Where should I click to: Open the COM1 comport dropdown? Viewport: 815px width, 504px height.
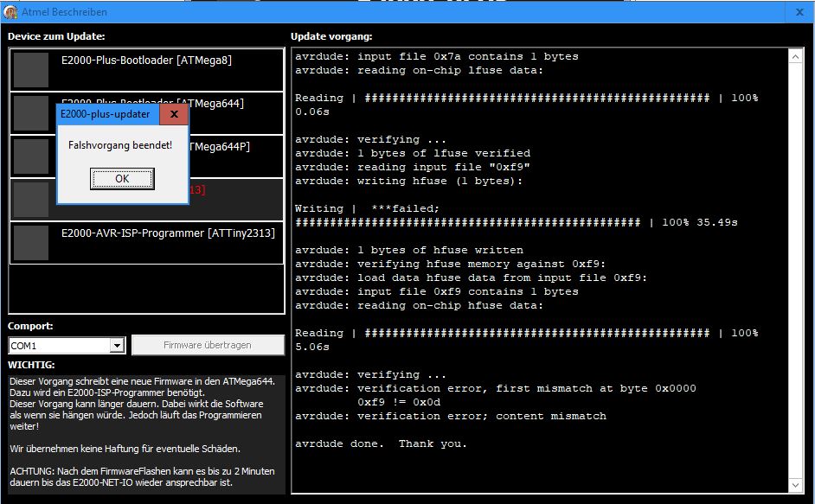tap(118, 346)
